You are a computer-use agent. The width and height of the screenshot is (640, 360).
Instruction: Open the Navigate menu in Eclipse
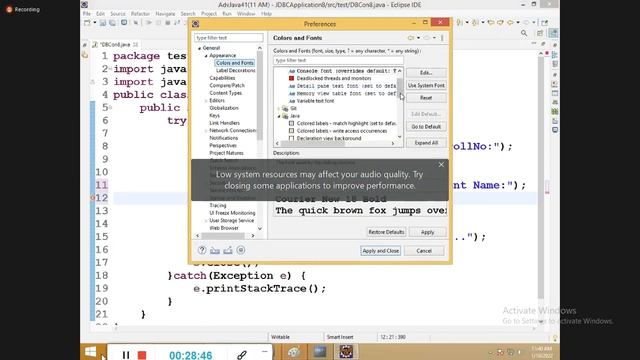[165, 14]
